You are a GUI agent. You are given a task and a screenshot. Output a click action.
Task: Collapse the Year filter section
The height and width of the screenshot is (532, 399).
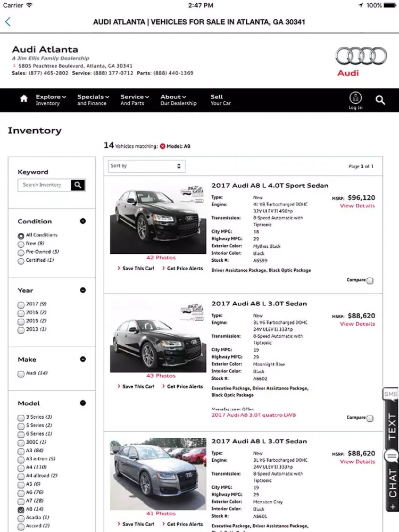pyautogui.click(x=83, y=290)
